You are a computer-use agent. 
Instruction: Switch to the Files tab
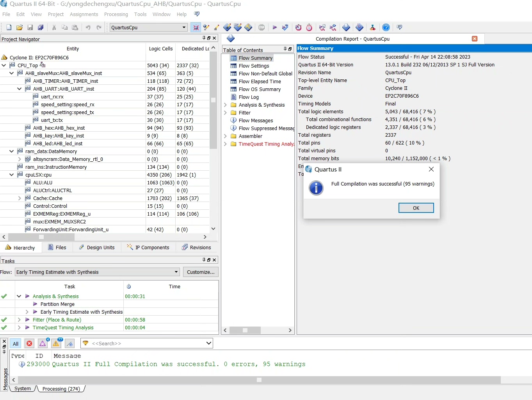pyautogui.click(x=57, y=247)
